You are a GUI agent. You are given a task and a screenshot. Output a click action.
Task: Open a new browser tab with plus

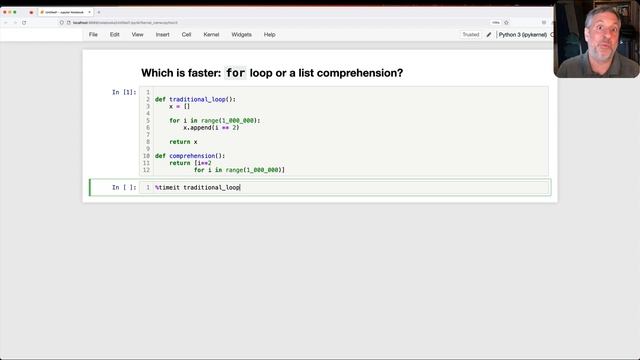[98, 12]
